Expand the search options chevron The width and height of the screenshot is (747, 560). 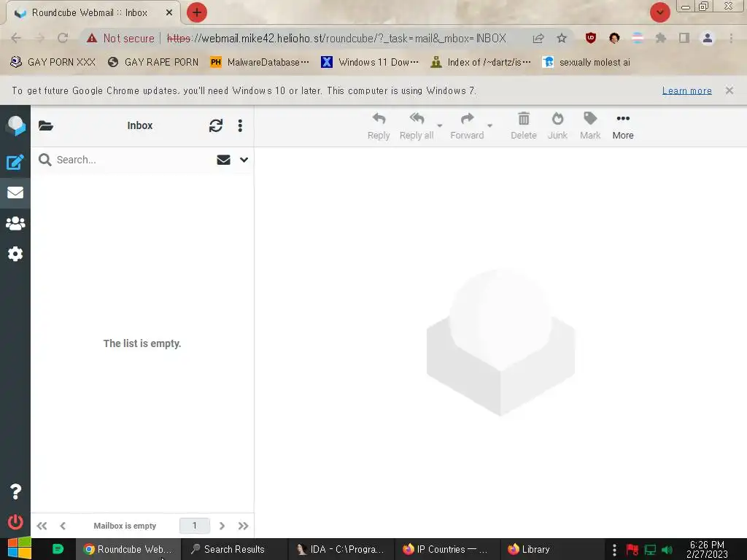coord(244,160)
